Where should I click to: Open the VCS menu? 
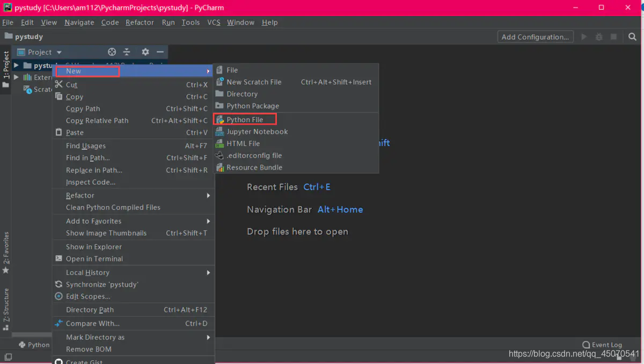(214, 22)
